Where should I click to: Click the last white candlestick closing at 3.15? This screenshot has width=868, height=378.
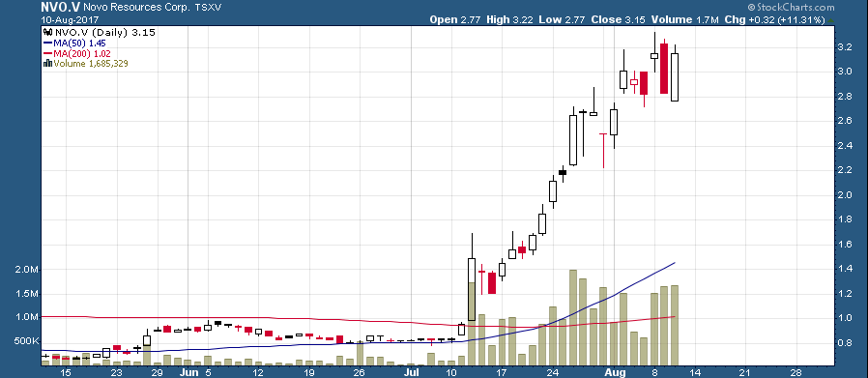675,77
